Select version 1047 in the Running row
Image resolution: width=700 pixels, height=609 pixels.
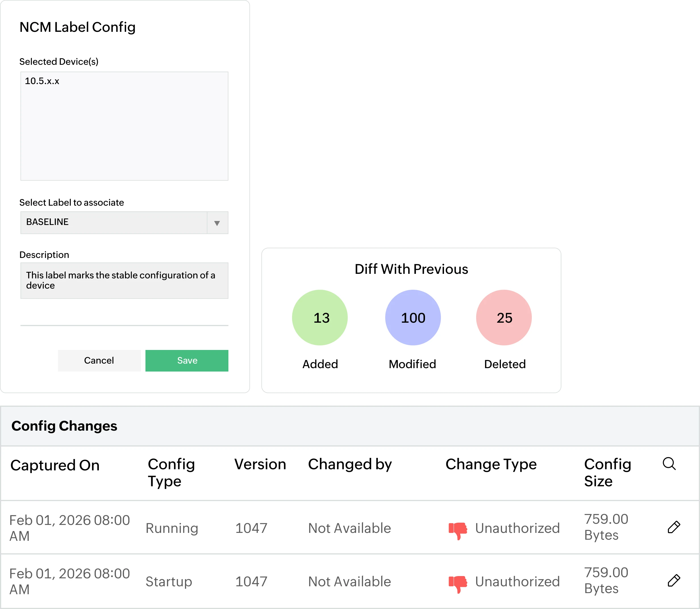[251, 528]
